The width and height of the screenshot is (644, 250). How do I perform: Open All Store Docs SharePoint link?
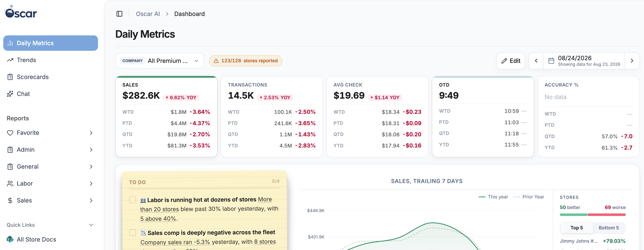[x=51, y=239]
